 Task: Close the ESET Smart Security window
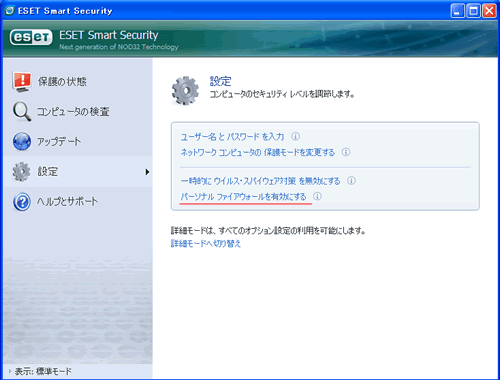coord(489,11)
